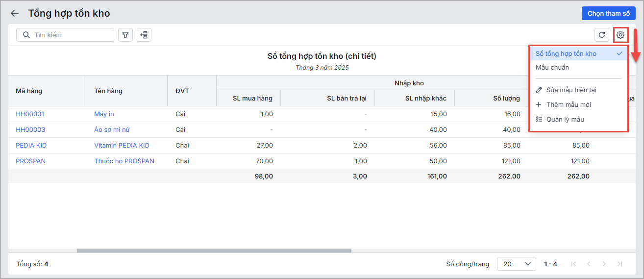644x279 pixels.
Task: Select 'Sổ tổng hợp tồn kho' template
Action: 566,53
